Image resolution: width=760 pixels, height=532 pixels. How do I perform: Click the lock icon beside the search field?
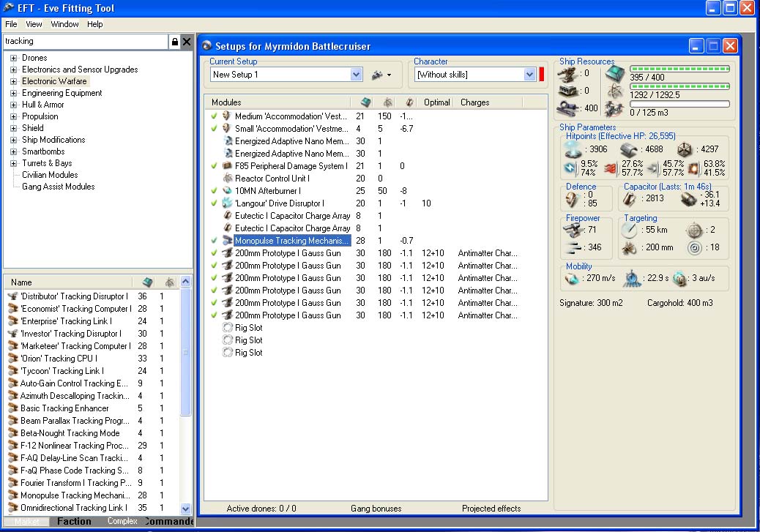pos(174,42)
